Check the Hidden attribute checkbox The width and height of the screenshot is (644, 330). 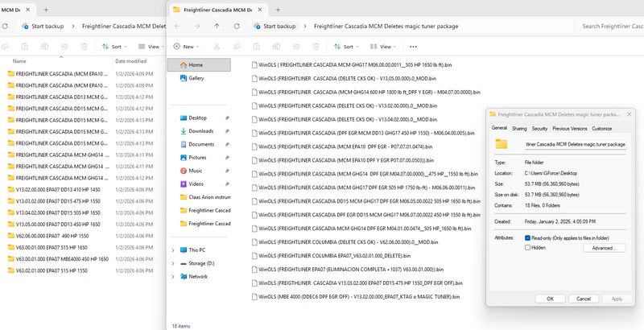coord(527,248)
